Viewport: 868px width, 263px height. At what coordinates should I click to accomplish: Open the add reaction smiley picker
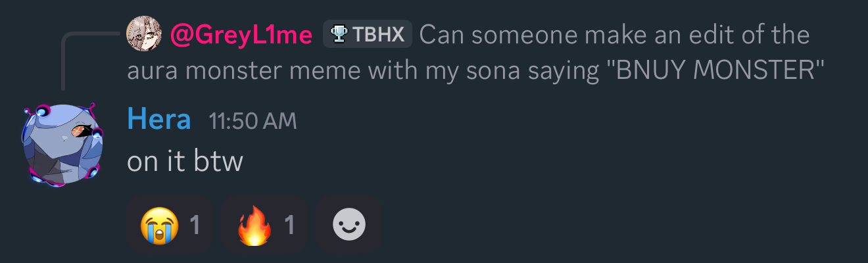point(349,226)
